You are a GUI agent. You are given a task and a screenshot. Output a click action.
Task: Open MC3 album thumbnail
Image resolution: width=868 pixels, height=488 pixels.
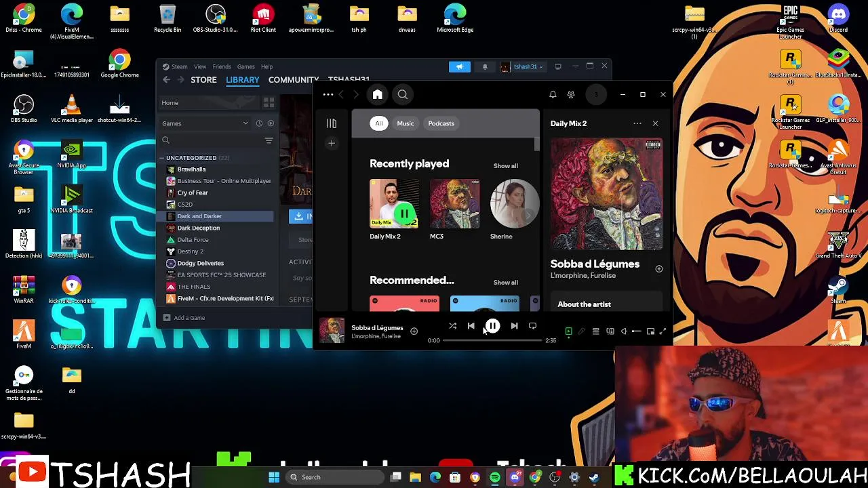[x=454, y=203]
